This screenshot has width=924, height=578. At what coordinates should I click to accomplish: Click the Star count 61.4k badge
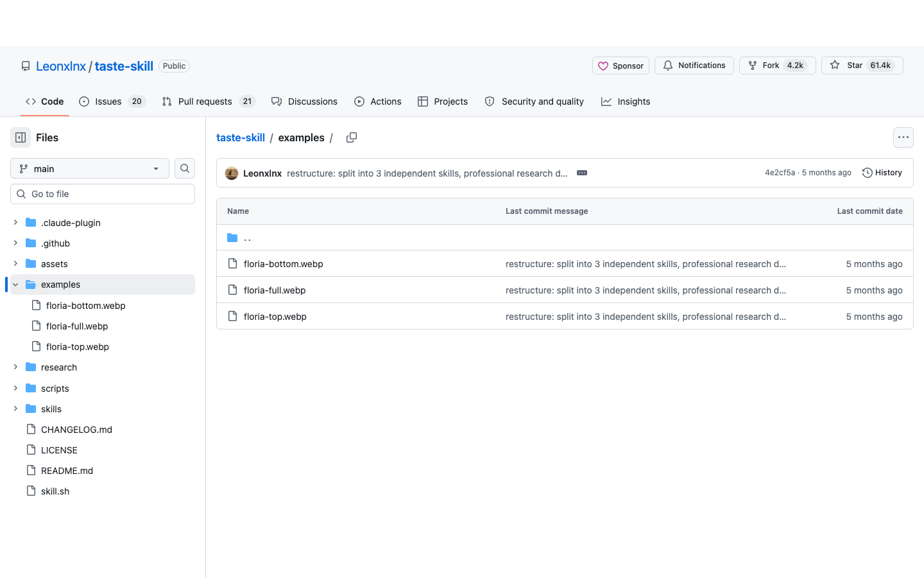click(x=880, y=66)
